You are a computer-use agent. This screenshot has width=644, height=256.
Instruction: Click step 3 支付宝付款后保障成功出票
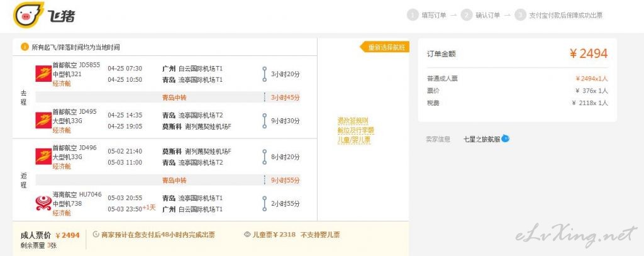558,15
